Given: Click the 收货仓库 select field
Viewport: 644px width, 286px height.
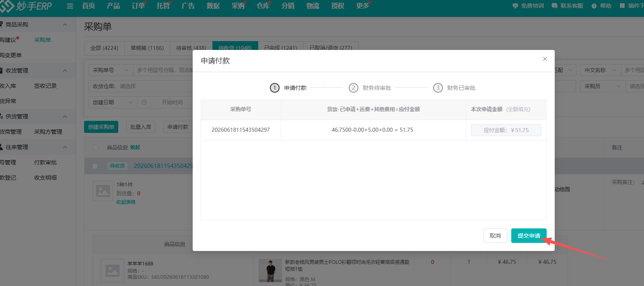Looking at the screenshot, I should [140, 86].
